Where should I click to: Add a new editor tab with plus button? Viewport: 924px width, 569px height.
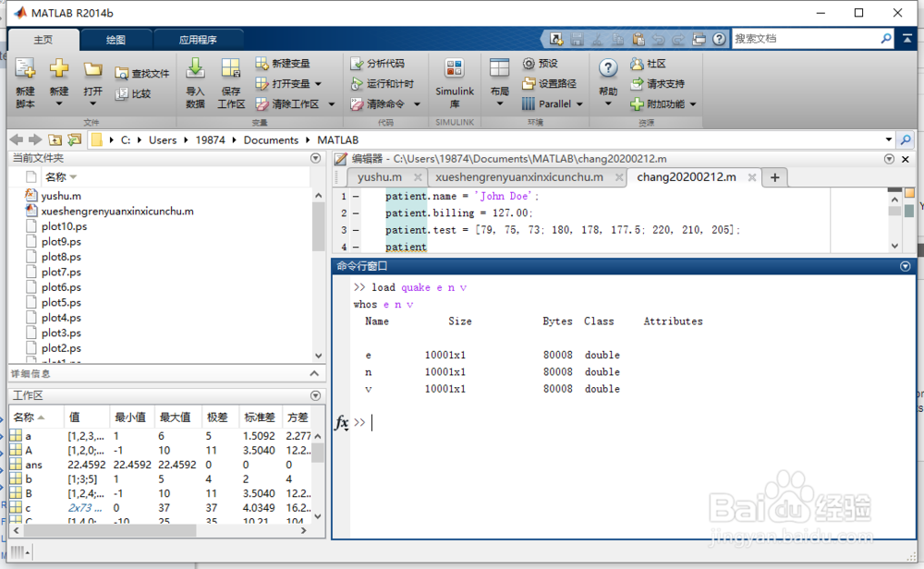click(x=775, y=177)
